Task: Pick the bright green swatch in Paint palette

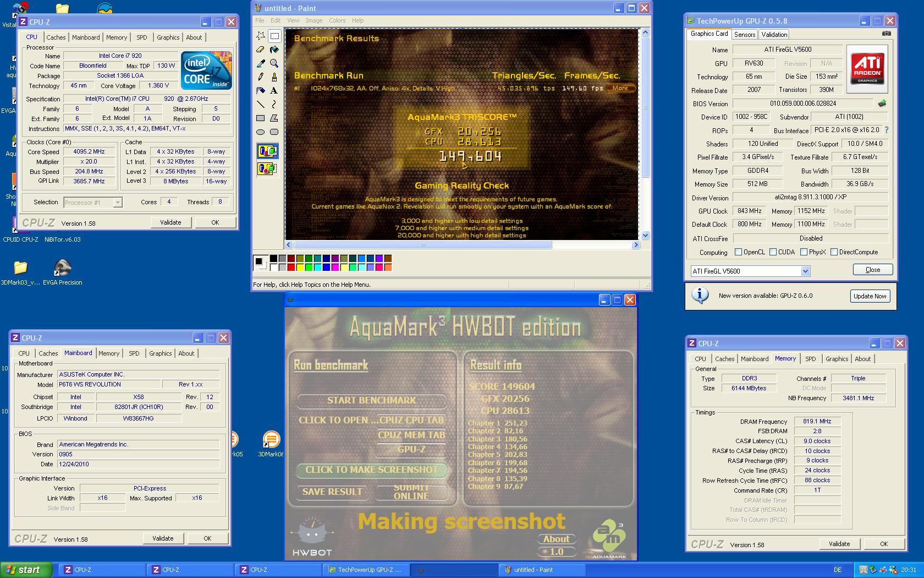Action: pyautogui.click(x=309, y=268)
